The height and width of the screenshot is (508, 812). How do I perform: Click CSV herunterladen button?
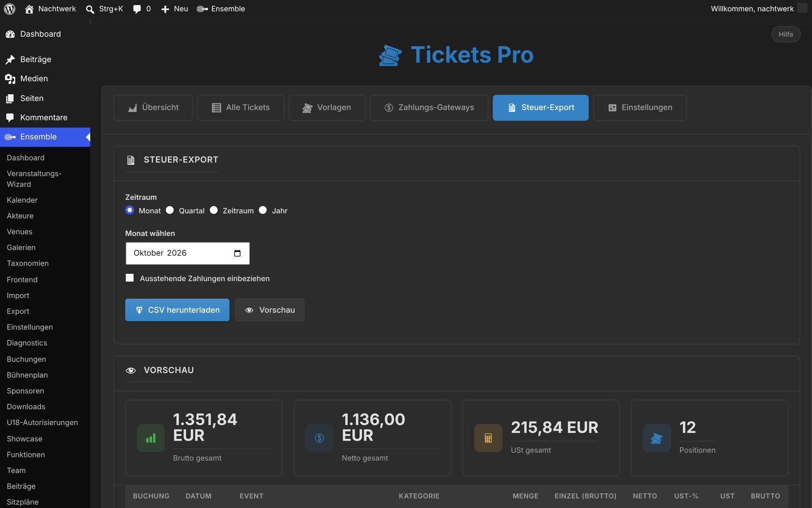click(177, 310)
